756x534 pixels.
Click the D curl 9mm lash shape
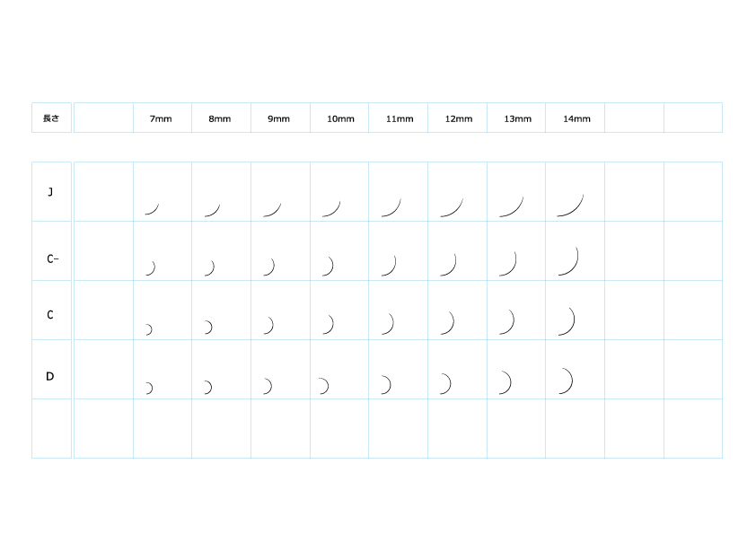268,386
